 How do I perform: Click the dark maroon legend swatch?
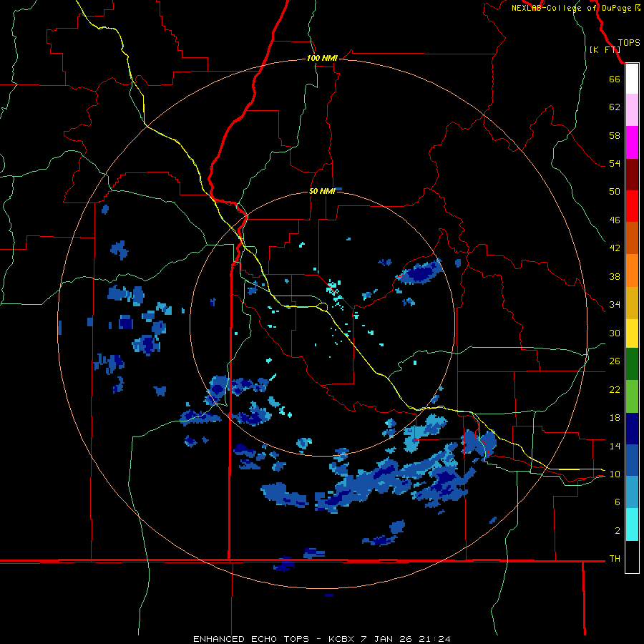click(x=632, y=175)
